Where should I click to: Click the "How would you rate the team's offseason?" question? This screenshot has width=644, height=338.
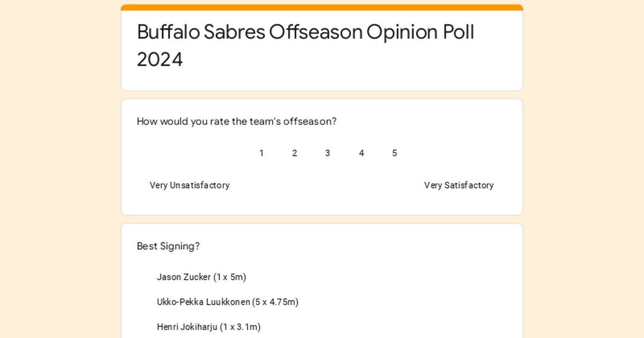(x=237, y=122)
